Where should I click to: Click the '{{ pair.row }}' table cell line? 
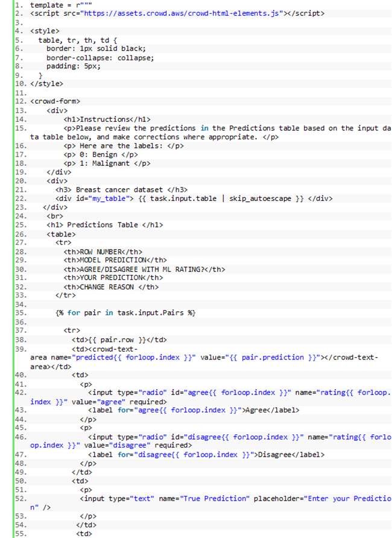(x=119, y=340)
